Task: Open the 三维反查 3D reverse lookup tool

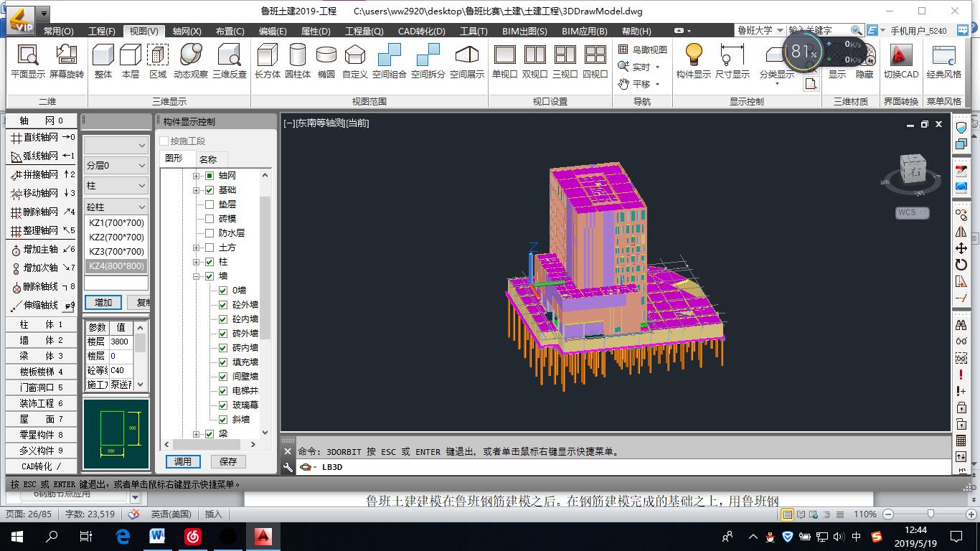Action: tap(230, 61)
